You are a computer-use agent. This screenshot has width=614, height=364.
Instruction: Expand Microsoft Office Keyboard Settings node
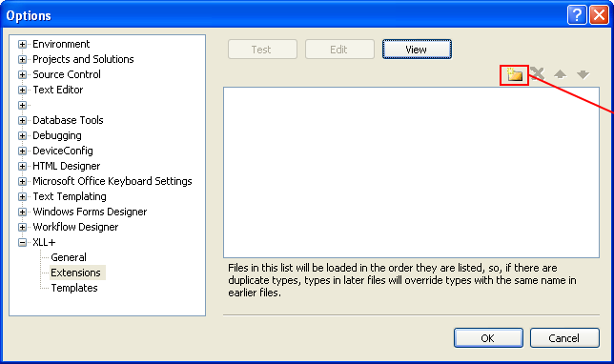click(x=22, y=182)
